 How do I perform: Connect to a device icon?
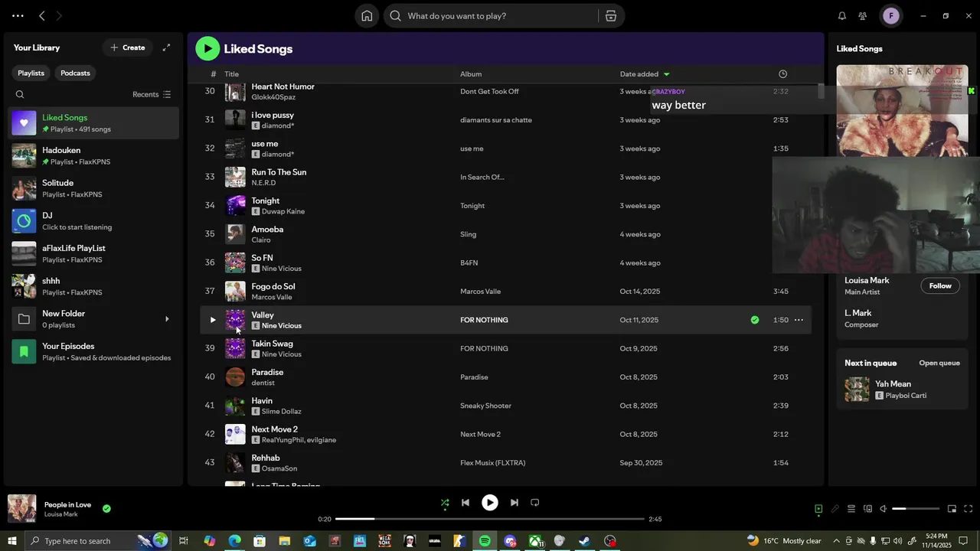867,509
